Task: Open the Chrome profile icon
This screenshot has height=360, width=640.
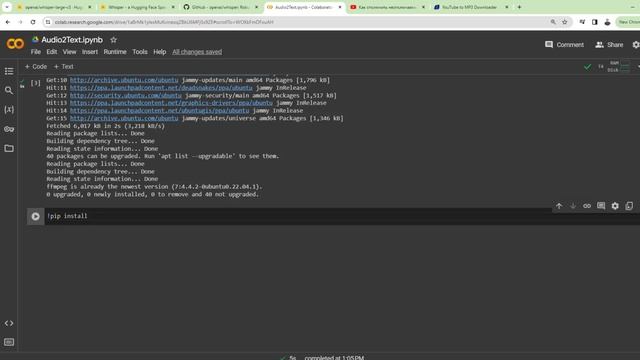Action: [607, 22]
